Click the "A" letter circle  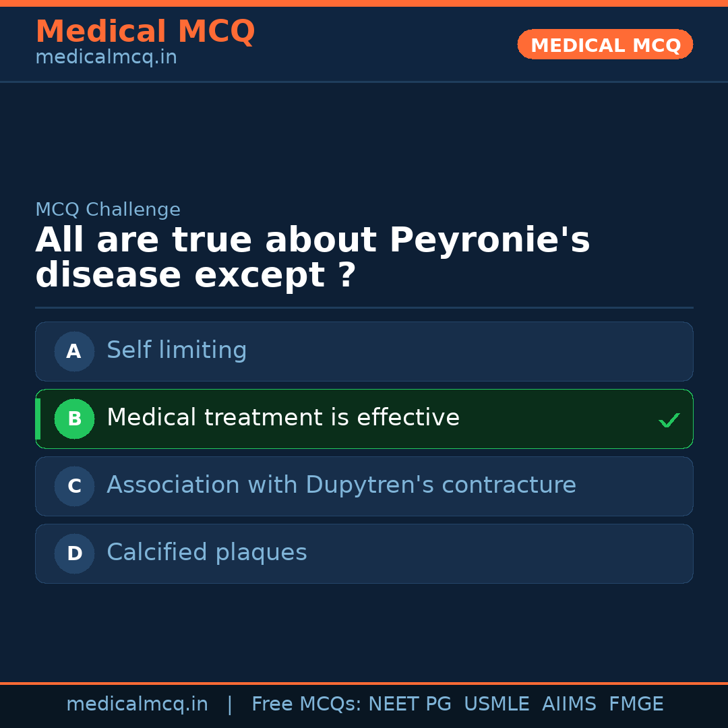[74, 351]
